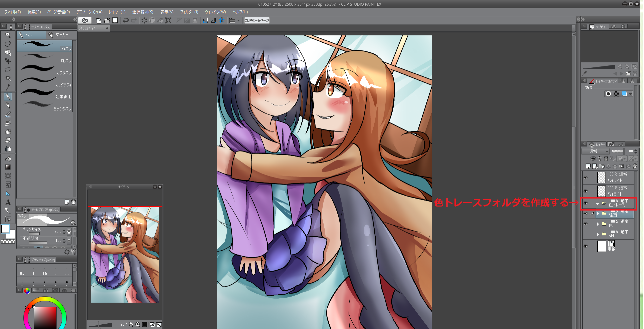Select the Eraser tool

click(x=8, y=140)
